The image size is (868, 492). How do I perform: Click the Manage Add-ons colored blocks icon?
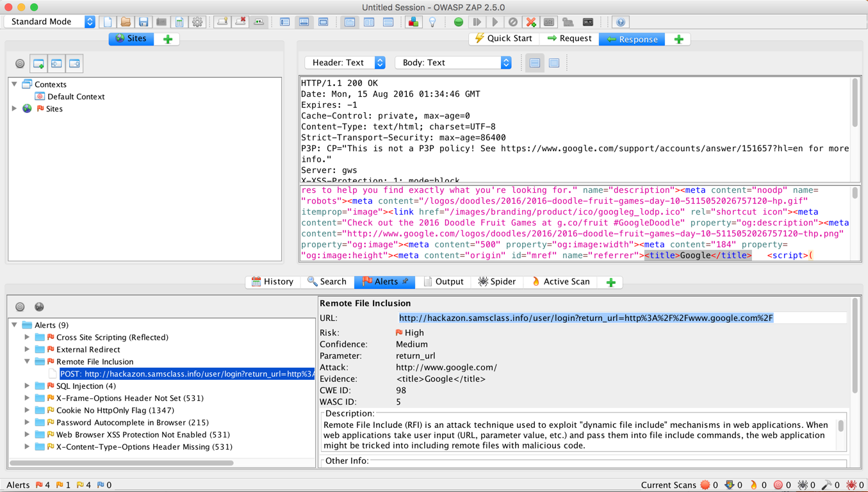click(413, 22)
